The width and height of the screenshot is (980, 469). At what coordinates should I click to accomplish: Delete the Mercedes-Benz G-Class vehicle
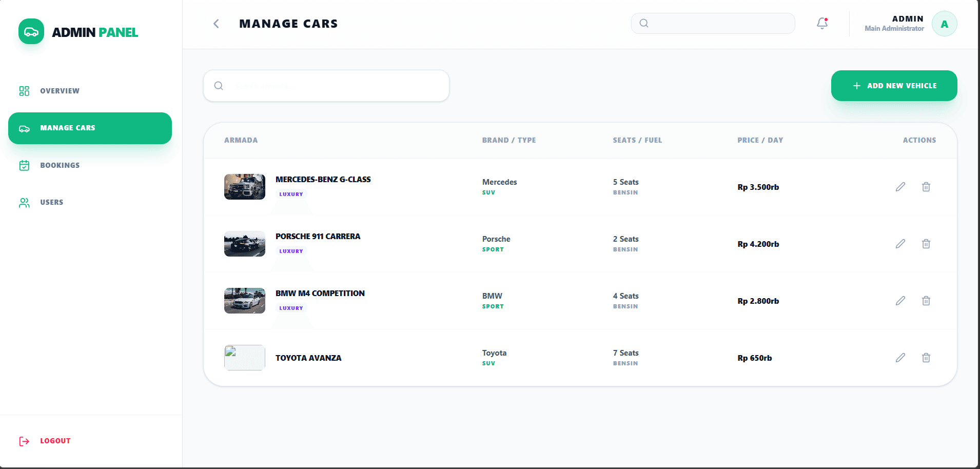coord(926,187)
